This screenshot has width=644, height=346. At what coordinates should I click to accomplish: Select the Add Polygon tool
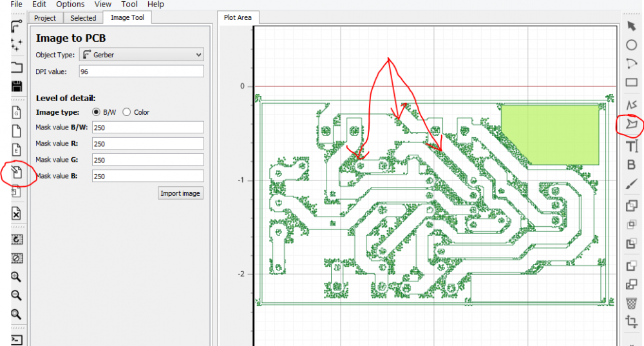(x=631, y=124)
